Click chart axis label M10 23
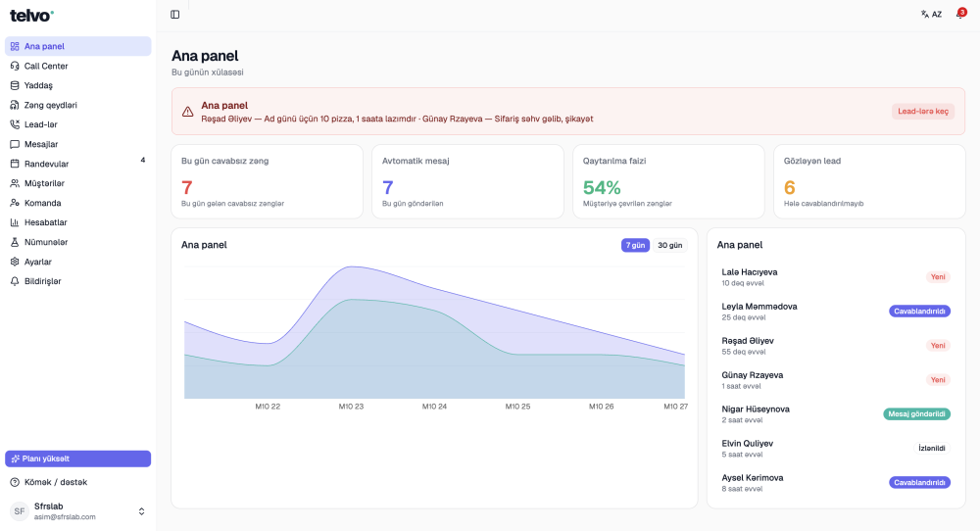Screen dimensions: 980x531 (351, 407)
